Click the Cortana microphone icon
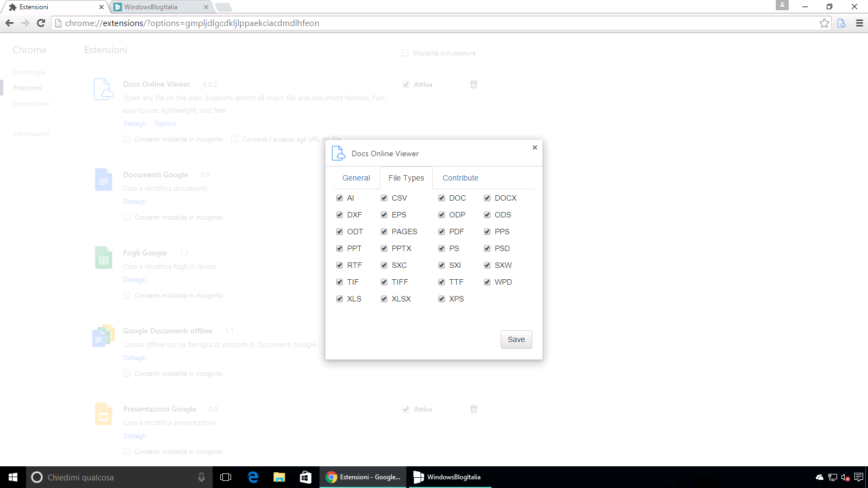 [x=201, y=477]
